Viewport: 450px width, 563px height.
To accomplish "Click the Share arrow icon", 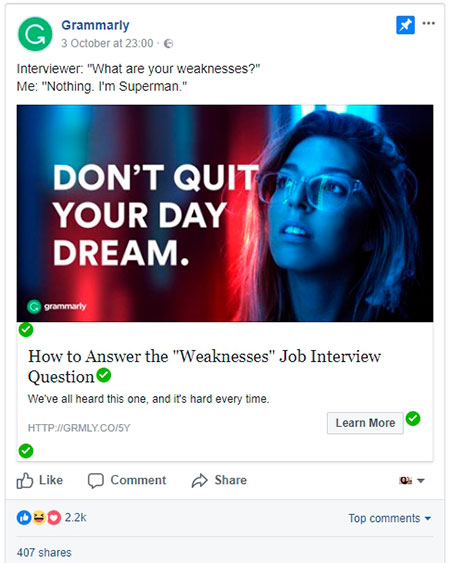I will click(x=199, y=480).
